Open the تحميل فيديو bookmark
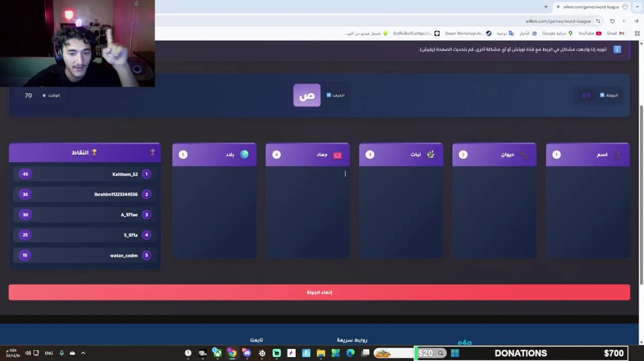This screenshot has width=644, height=361. [366, 34]
